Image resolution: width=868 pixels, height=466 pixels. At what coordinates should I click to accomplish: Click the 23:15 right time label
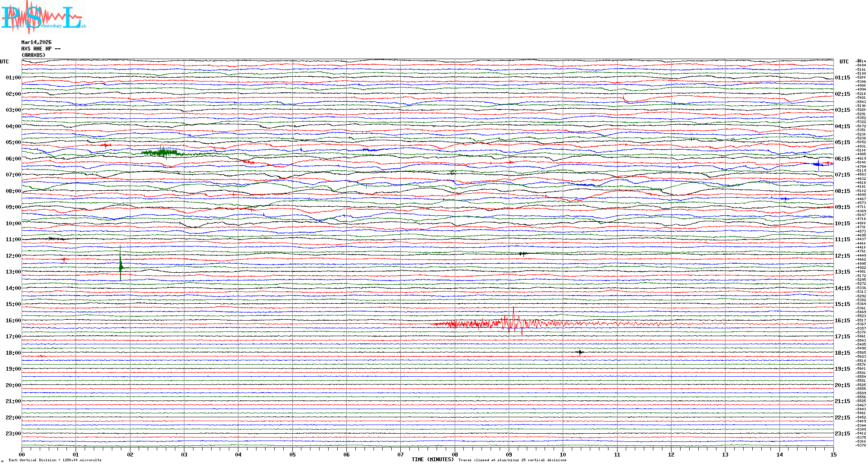842,434
